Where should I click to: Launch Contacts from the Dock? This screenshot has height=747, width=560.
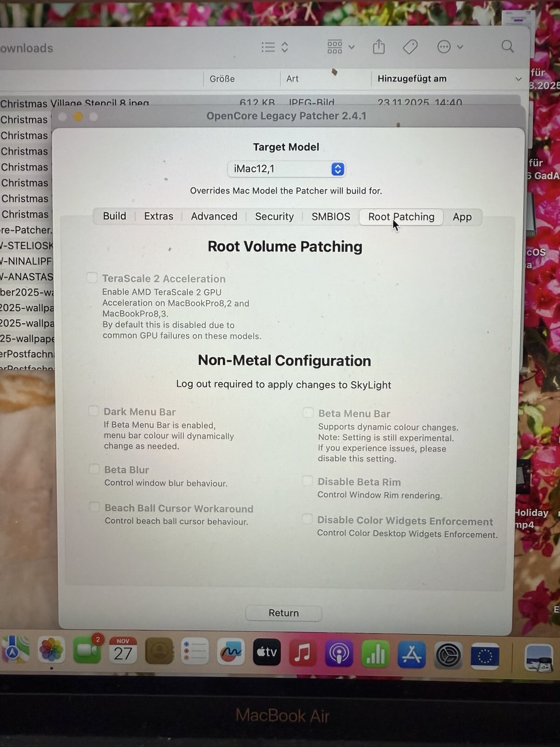[160, 651]
